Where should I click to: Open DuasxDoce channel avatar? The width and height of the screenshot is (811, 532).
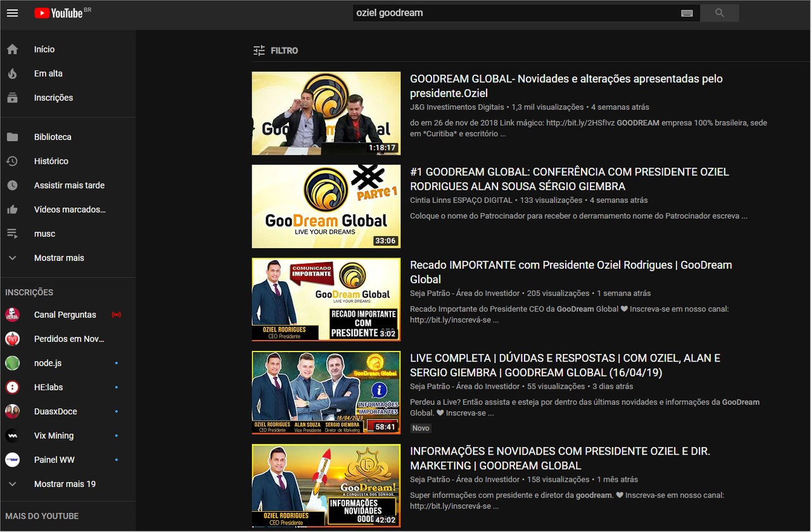coord(12,411)
